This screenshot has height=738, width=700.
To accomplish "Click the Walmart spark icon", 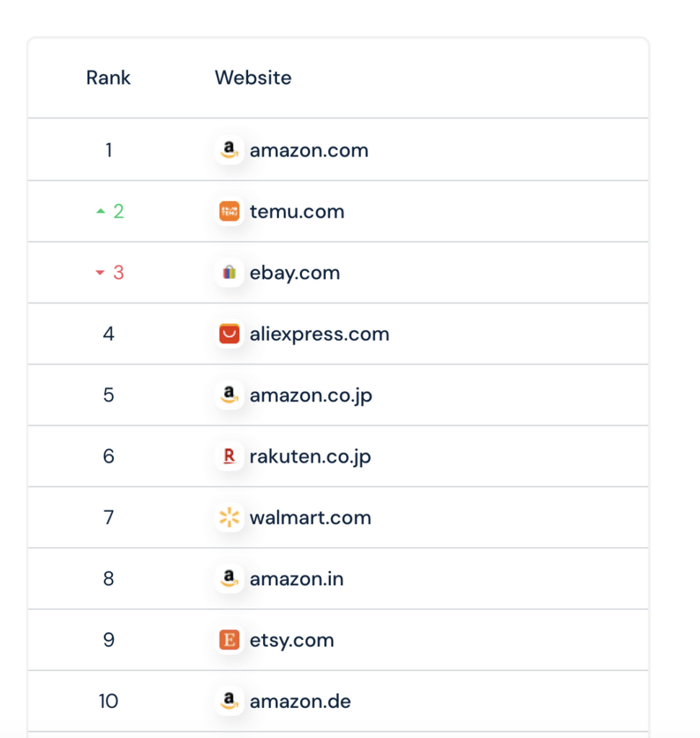I will coord(229,517).
